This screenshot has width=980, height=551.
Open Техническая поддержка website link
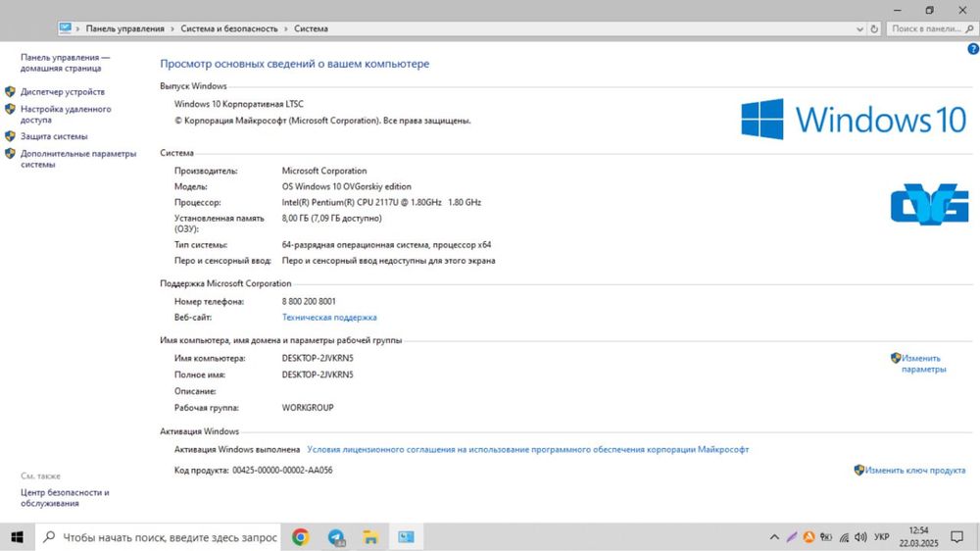[x=329, y=318]
